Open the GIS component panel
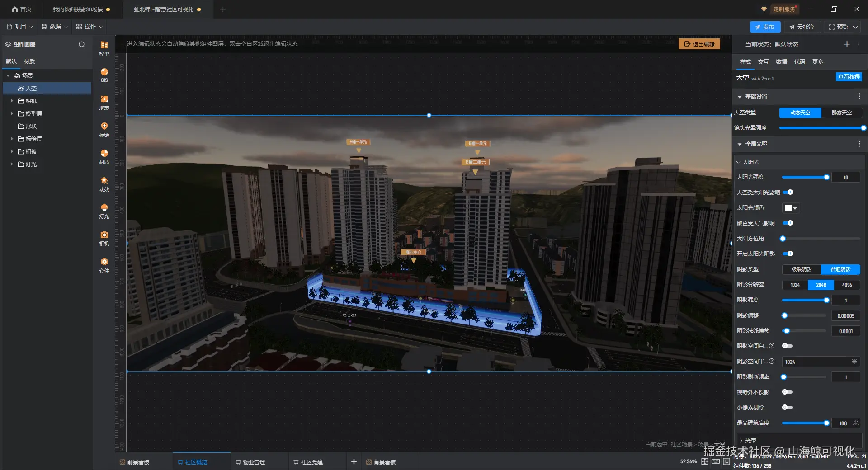Image resolution: width=868 pixels, height=470 pixels. pyautogui.click(x=104, y=75)
